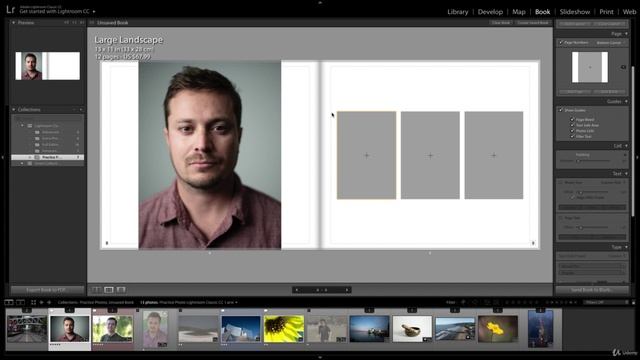Click first empty photo cell on right page

pyautogui.click(x=366, y=155)
